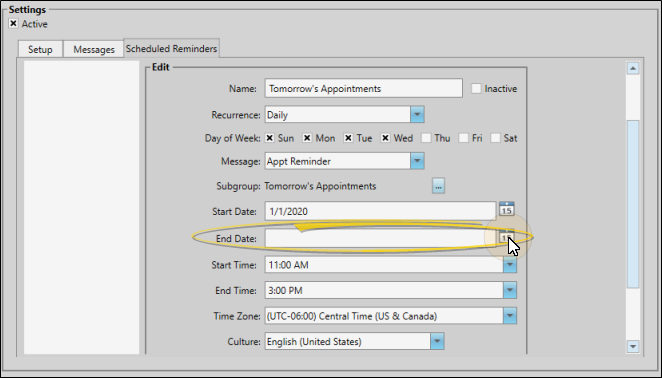Expand the Recurrence dropdown
662x378 pixels.
417,114
